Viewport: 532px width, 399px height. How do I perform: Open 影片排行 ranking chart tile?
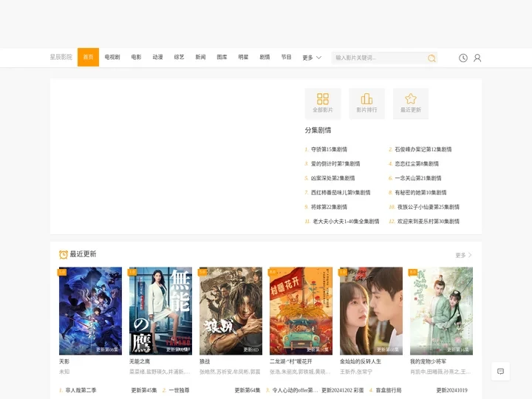click(366, 103)
